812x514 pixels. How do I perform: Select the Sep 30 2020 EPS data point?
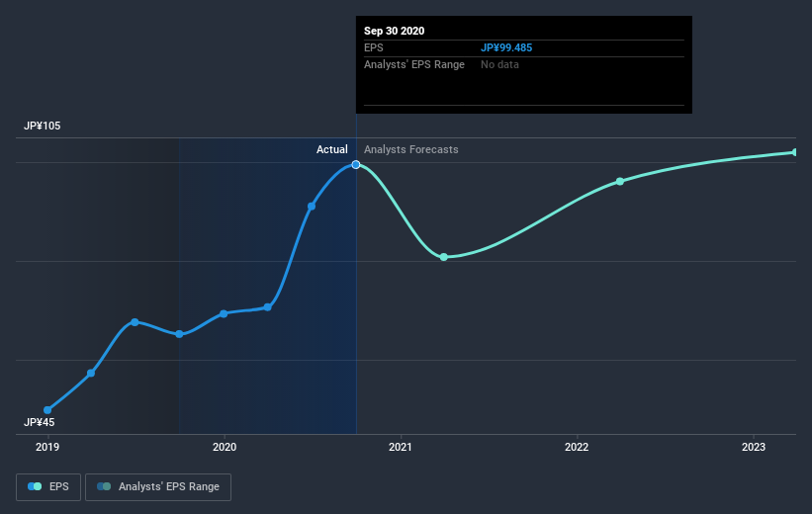[356, 165]
